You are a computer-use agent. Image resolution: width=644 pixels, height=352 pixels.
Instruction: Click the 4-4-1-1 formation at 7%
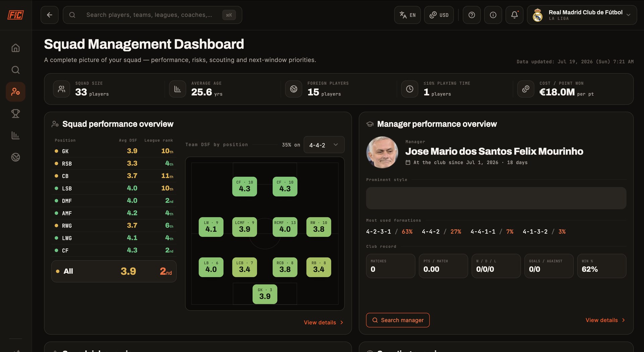click(x=492, y=232)
